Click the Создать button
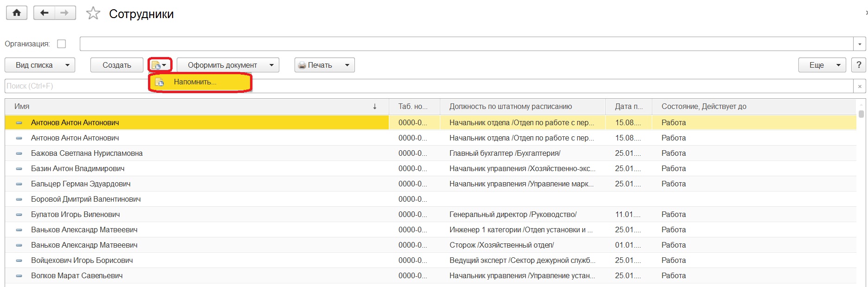This screenshot has width=868, height=287. (x=117, y=65)
